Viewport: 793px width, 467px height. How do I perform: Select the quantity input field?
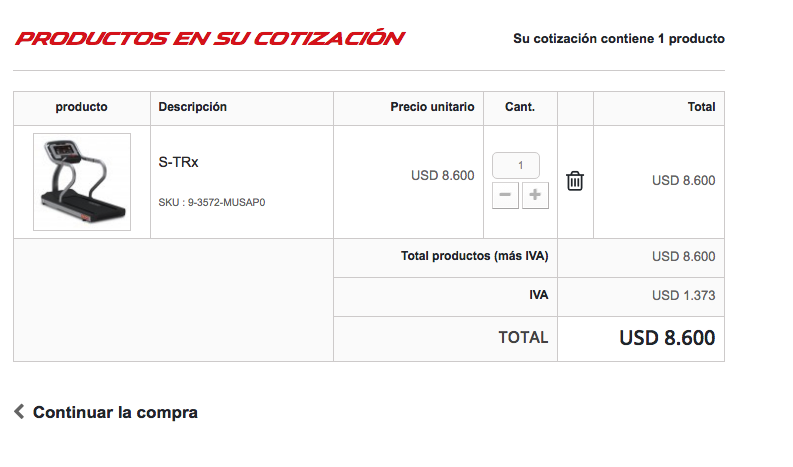point(516,165)
